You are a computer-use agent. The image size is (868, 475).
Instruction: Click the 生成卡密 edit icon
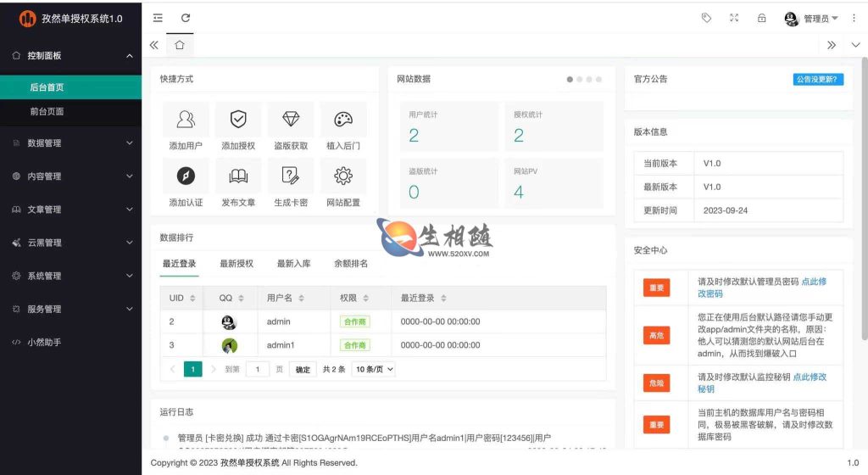pos(291,176)
